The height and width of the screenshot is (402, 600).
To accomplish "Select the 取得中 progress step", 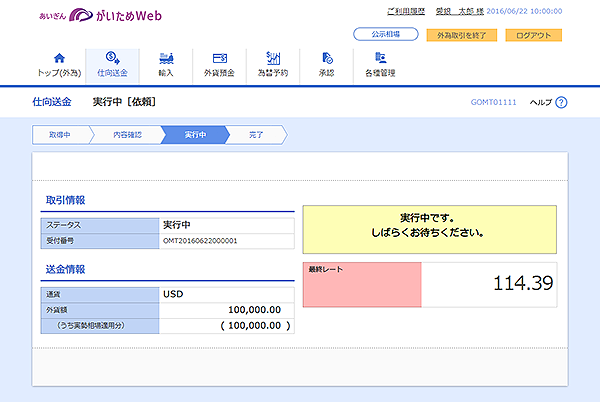I will pyautogui.click(x=60, y=135).
